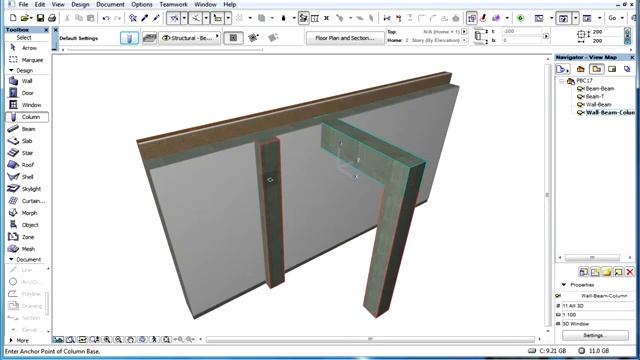This screenshot has width=640, height=360.
Task: Toggle the vertical column geometry method
Action: coord(233,38)
